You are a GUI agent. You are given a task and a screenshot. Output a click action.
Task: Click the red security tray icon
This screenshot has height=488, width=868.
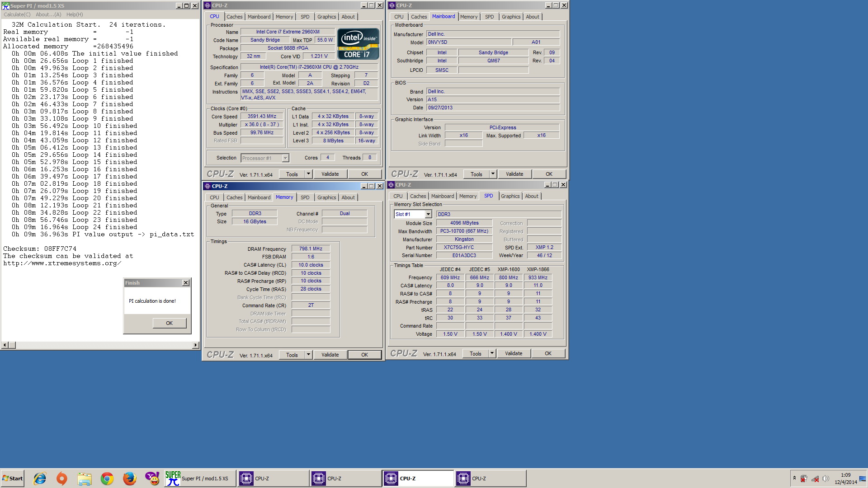[804, 479]
